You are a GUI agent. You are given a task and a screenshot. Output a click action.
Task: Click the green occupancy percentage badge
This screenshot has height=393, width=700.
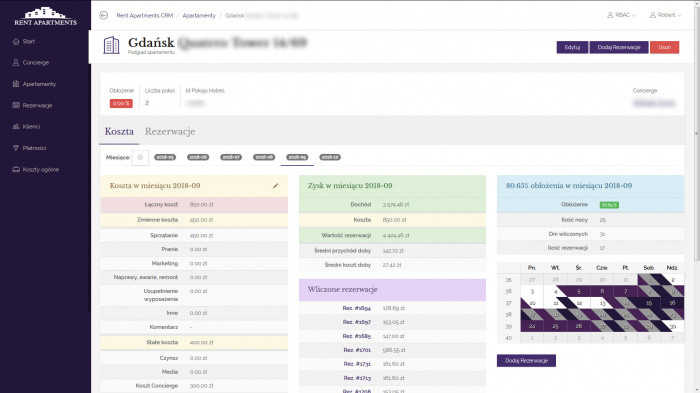click(609, 205)
